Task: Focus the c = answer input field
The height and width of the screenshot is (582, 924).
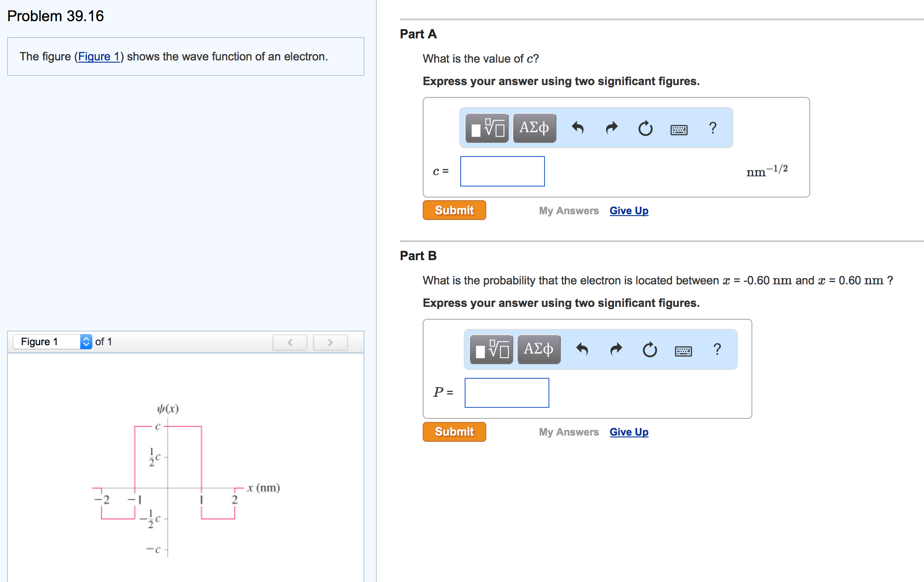Action: pos(502,171)
